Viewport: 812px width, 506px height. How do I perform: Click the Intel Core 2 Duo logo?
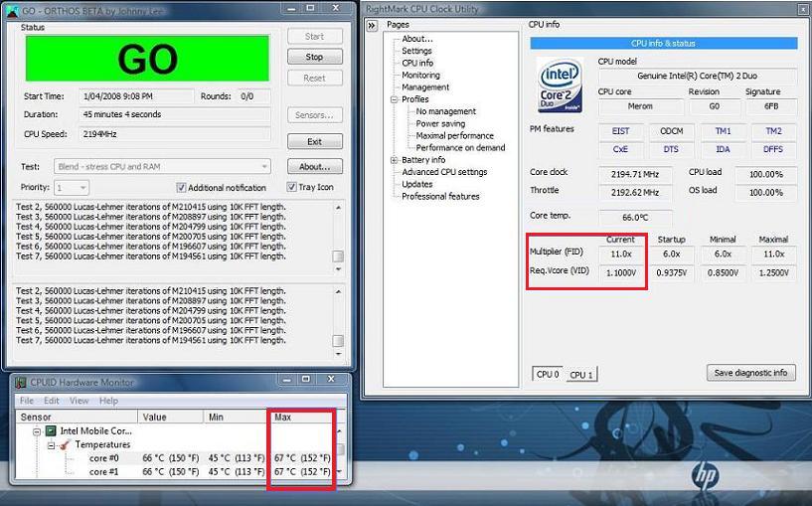561,85
